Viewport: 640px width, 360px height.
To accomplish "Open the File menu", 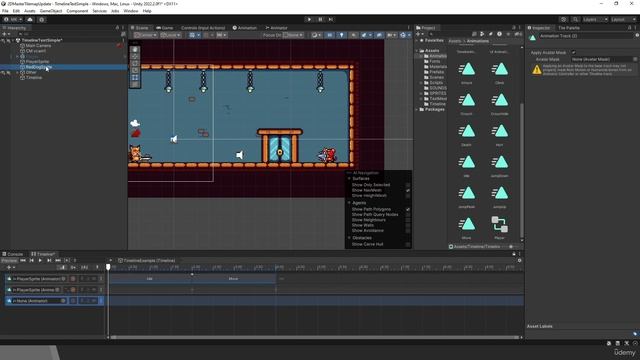I will pyautogui.click(x=5, y=11).
